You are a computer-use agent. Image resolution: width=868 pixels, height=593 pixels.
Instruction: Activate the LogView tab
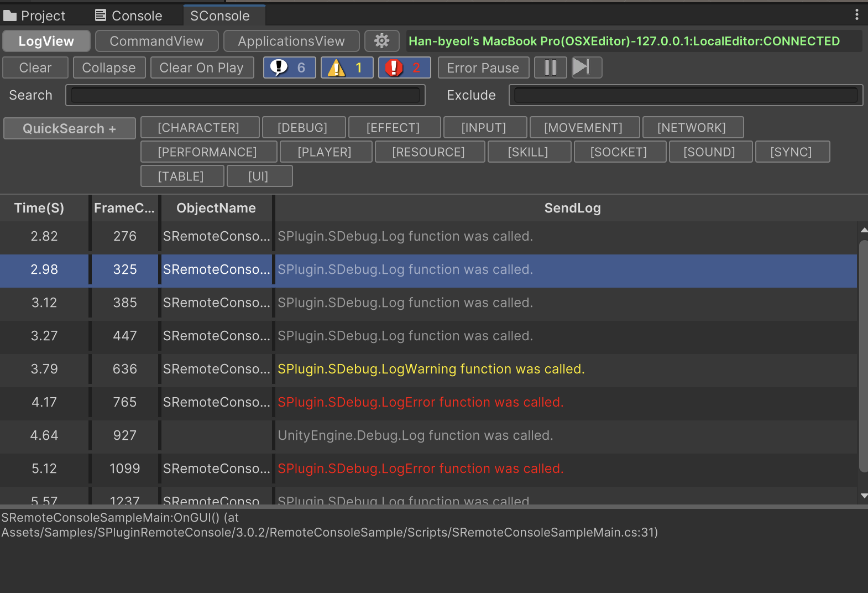pyautogui.click(x=46, y=41)
